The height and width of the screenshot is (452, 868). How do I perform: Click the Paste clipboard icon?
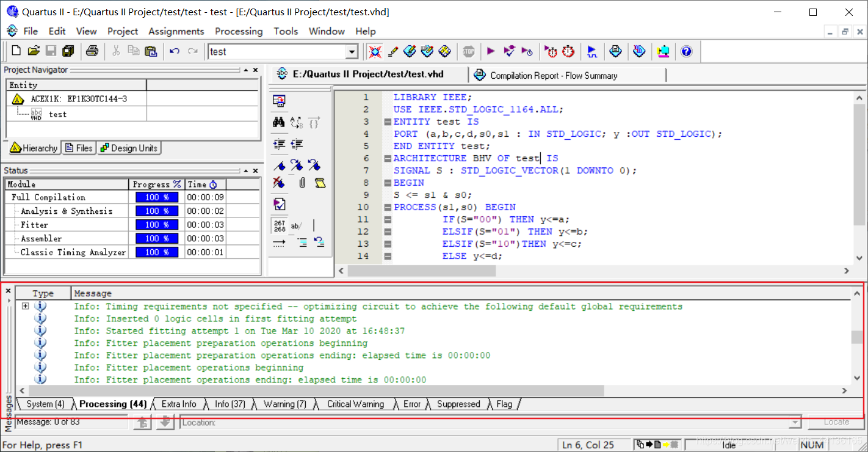151,51
